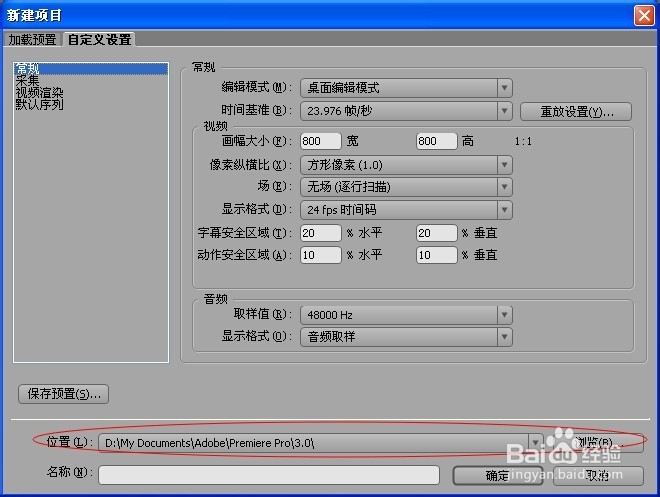The height and width of the screenshot is (497, 660).
Task: Open the 位置 path dropdown
Action: point(321,443)
